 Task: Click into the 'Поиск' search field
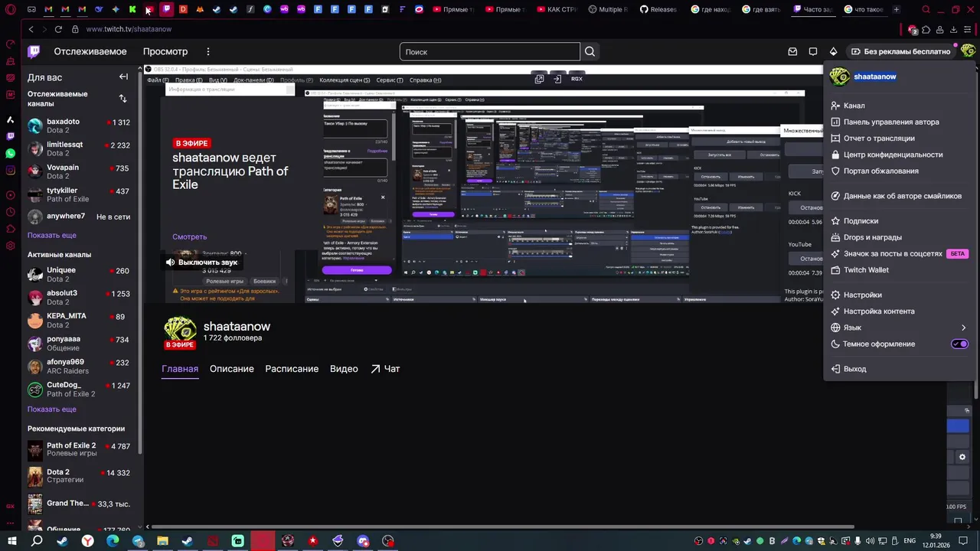(x=490, y=51)
